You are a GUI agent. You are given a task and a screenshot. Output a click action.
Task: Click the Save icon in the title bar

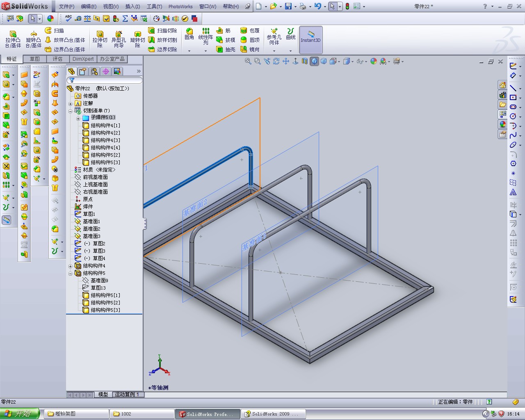288,7
